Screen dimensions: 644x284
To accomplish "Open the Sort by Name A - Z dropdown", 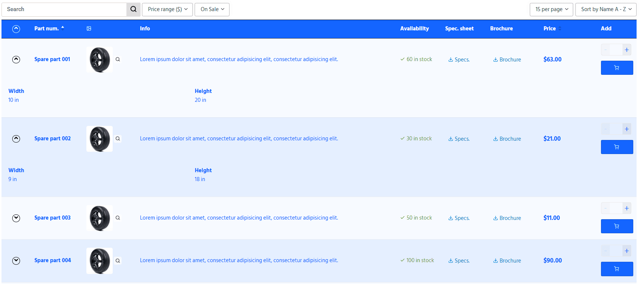I will point(606,9).
